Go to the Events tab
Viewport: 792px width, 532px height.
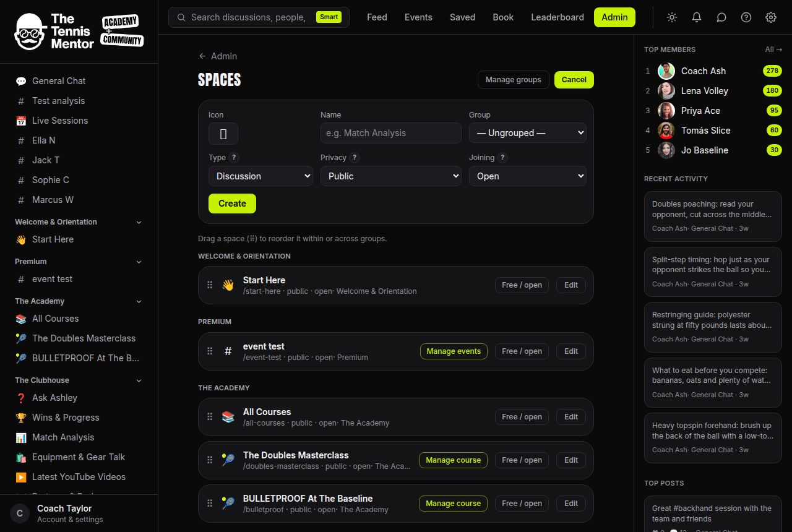tap(418, 17)
